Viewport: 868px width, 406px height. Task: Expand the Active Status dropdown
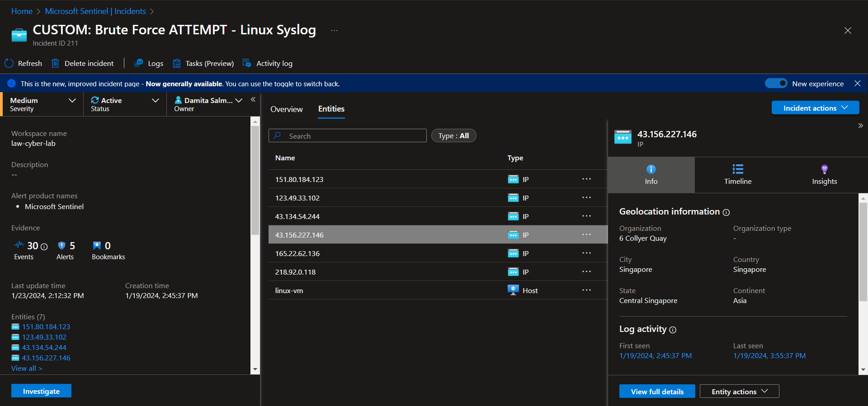point(155,100)
